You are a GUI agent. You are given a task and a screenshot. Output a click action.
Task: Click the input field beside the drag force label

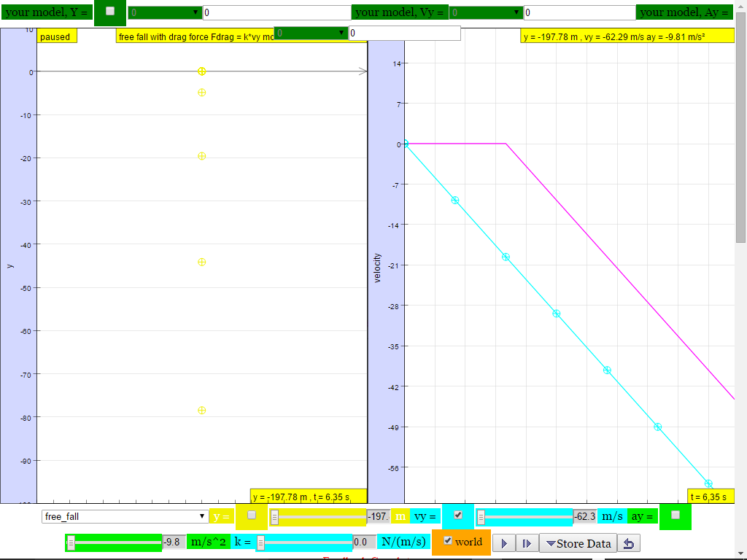404,33
